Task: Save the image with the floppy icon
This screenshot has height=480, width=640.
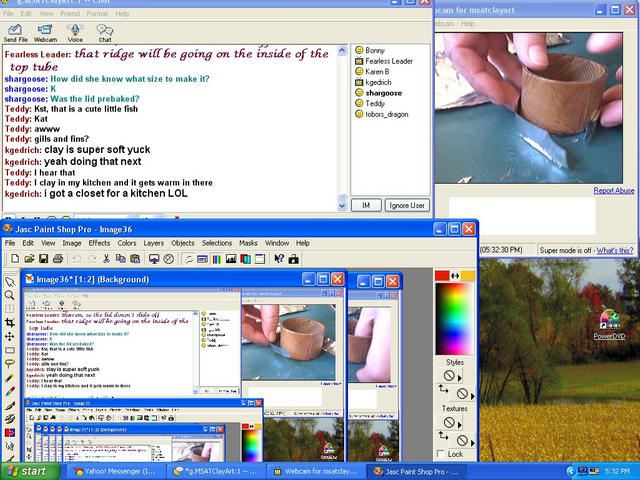Action: coord(43,259)
